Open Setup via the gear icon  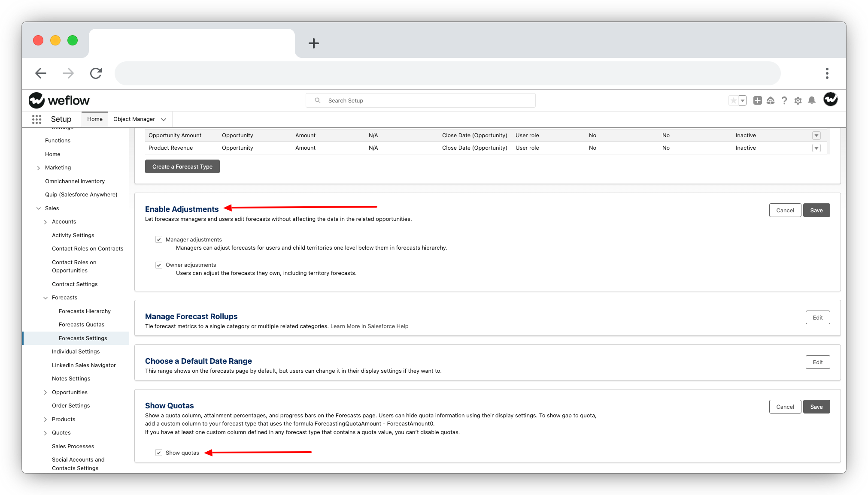pyautogui.click(x=798, y=100)
